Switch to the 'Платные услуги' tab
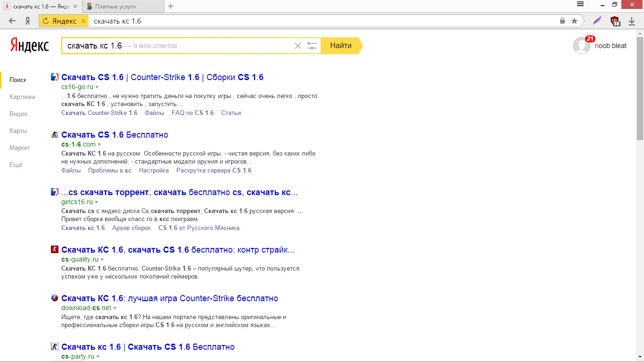Screen dimensions: 644x362 (123, 6)
